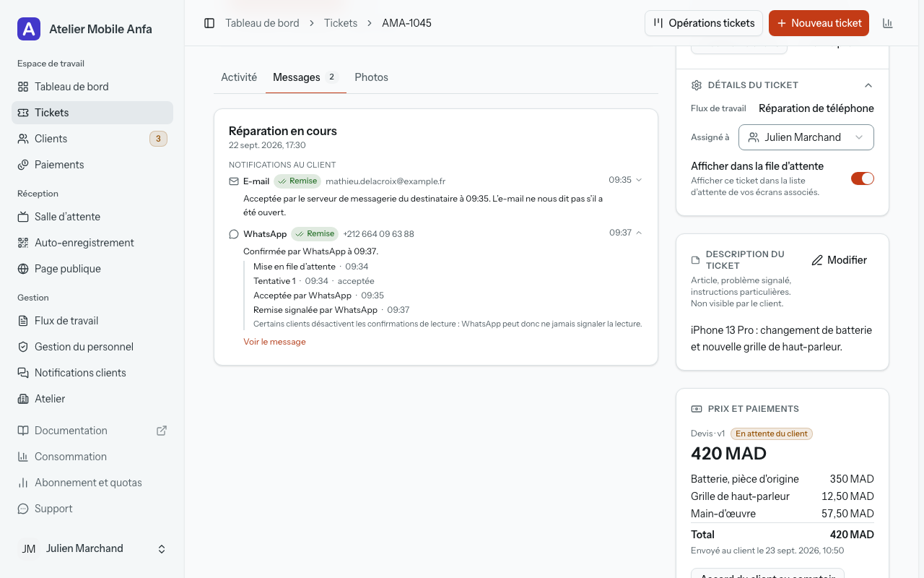The height and width of the screenshot is (578, 924).
Task: Collapse the WhatsApp notification at 09:37
Action: pos(639,233)
